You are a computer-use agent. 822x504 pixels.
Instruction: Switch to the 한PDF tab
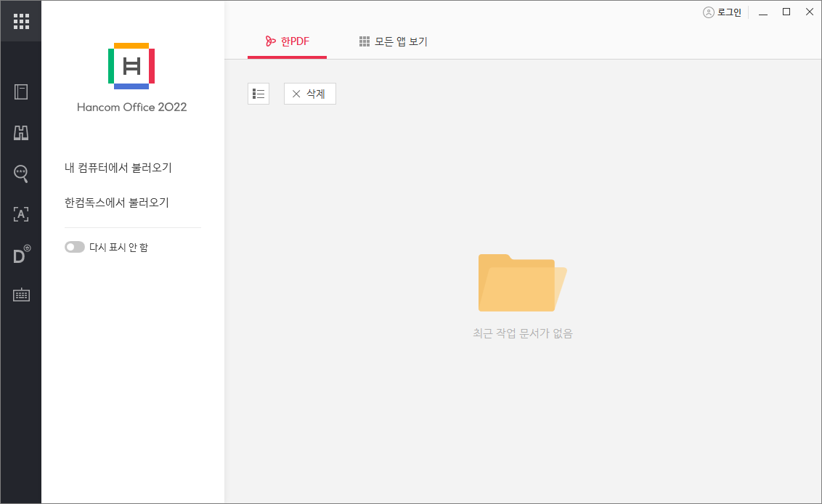pyautogui.click(x=288, y=41)
